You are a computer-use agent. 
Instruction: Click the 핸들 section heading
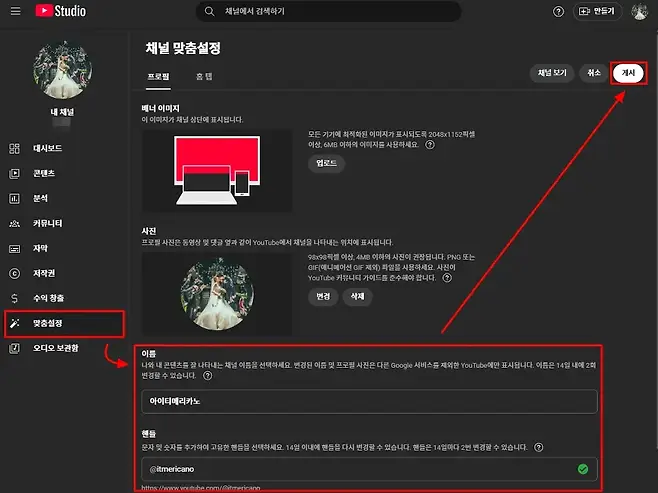[149, 434]
